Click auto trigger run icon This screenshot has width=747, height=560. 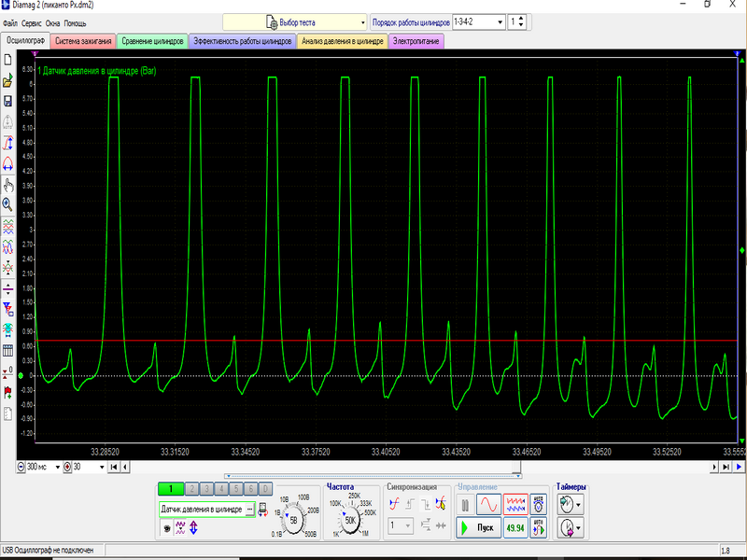point(539,527)
